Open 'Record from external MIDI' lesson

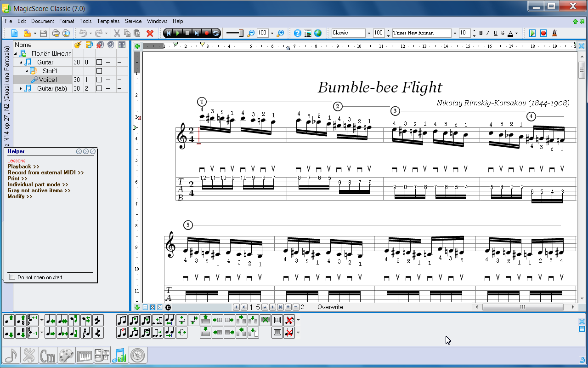(45, 172)
